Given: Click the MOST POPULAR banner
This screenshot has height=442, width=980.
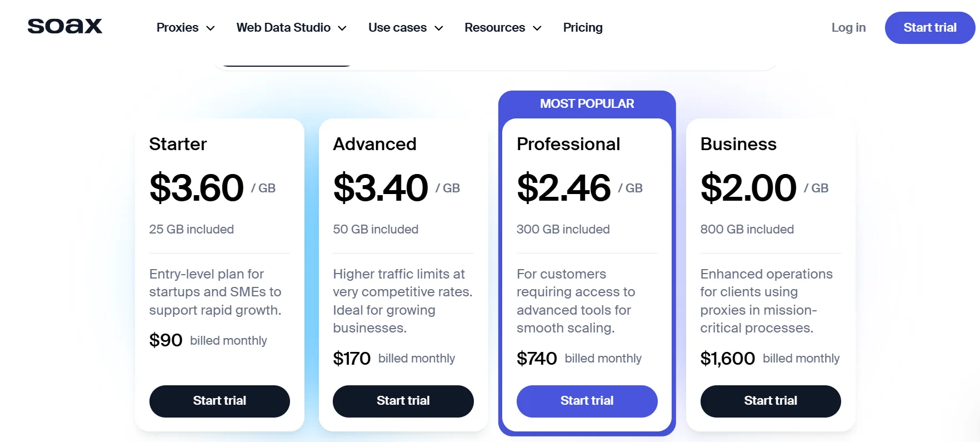Looking at the screenshot, I should tap(587, 103).
